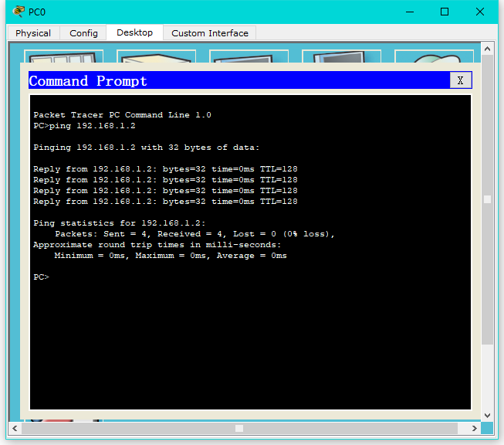Click 'Packet Tracer PC Command Line 1.0' text
504x445 pixels.
[122, 115]
